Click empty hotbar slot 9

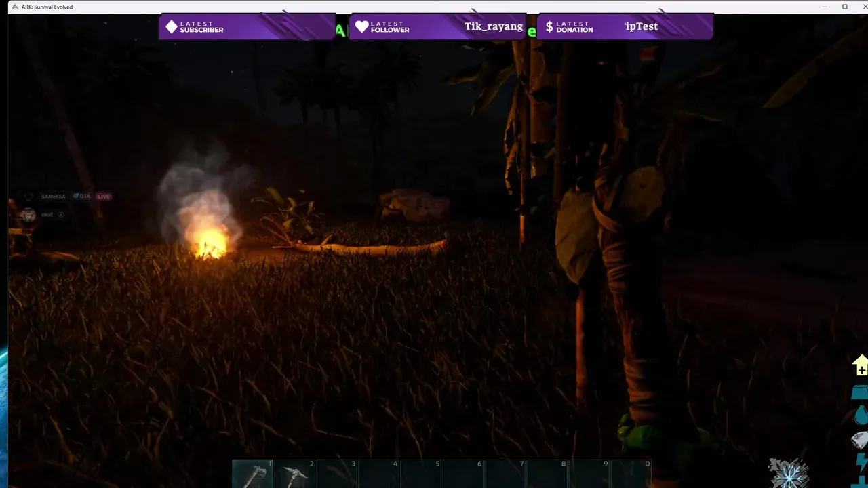pos(589,474)
